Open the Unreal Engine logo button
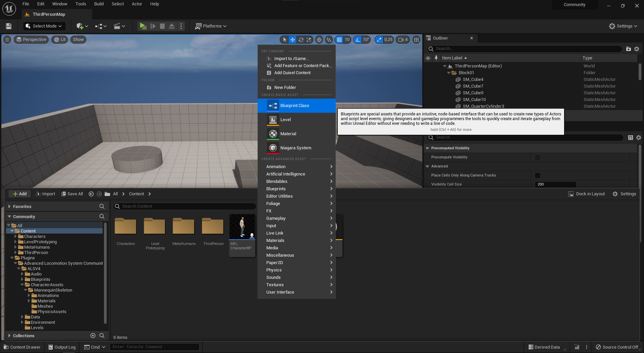The height and width of the screenshot is (353, 644). coord(9,9)
